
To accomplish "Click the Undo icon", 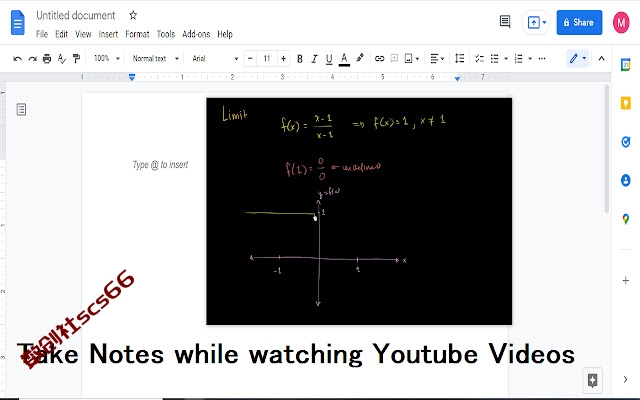I will click(x=17, y=59).
